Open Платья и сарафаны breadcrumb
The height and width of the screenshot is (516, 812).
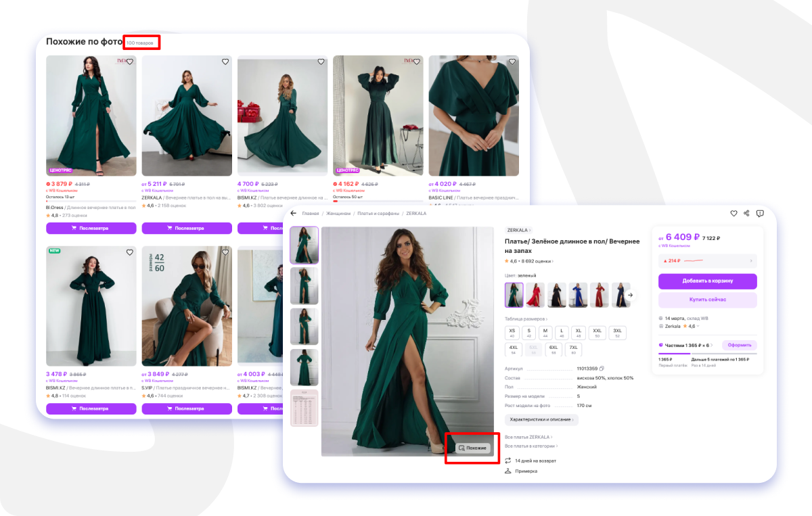(379, 213)
